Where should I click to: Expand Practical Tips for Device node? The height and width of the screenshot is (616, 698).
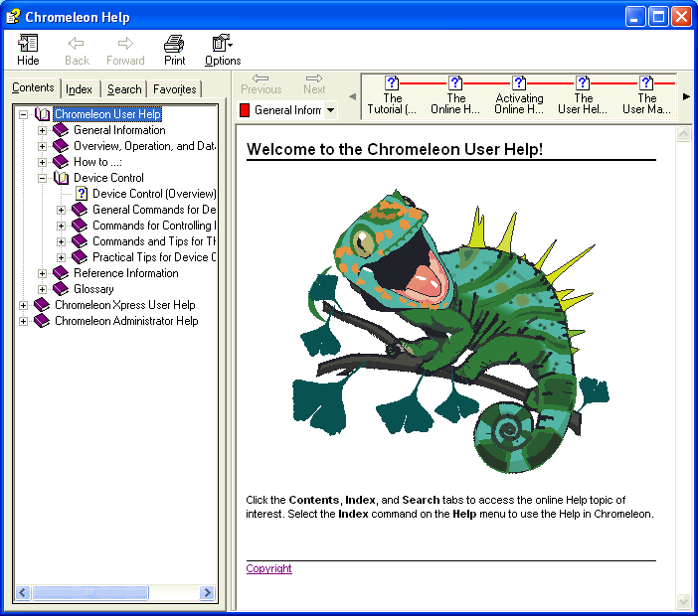click(x=61, y=257)
